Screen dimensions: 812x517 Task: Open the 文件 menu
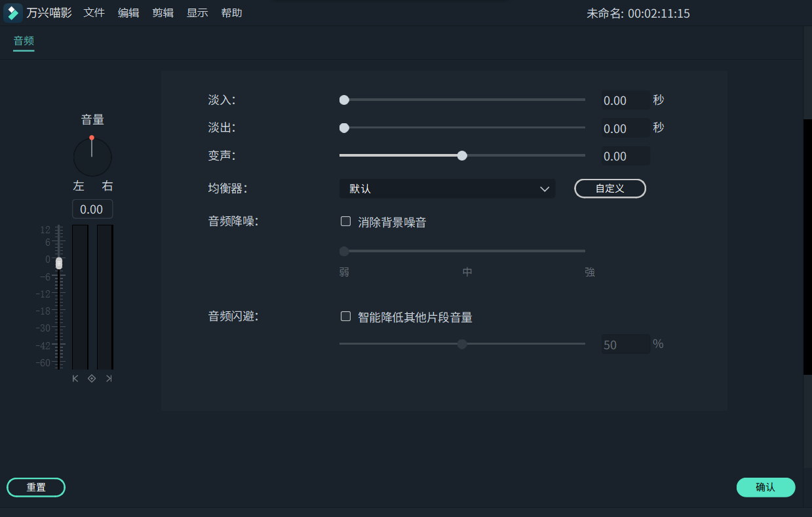click(x=94, y=12)
